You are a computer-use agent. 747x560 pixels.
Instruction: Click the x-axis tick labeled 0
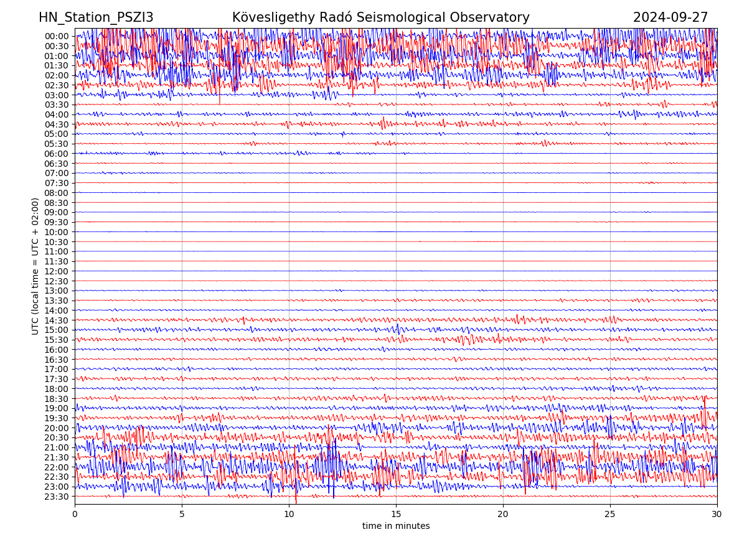coord(75,515)
